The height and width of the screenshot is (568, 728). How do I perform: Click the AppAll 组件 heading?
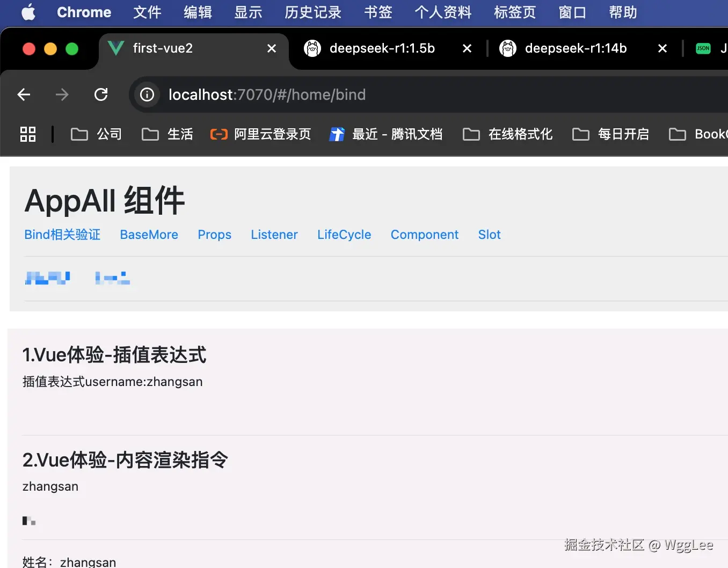pyautogui.click(x=105, y=201)
